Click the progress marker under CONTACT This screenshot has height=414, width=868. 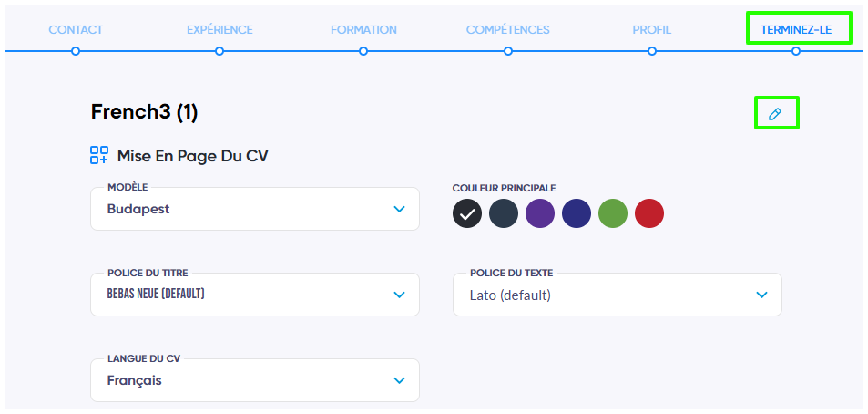click(76, 51)
